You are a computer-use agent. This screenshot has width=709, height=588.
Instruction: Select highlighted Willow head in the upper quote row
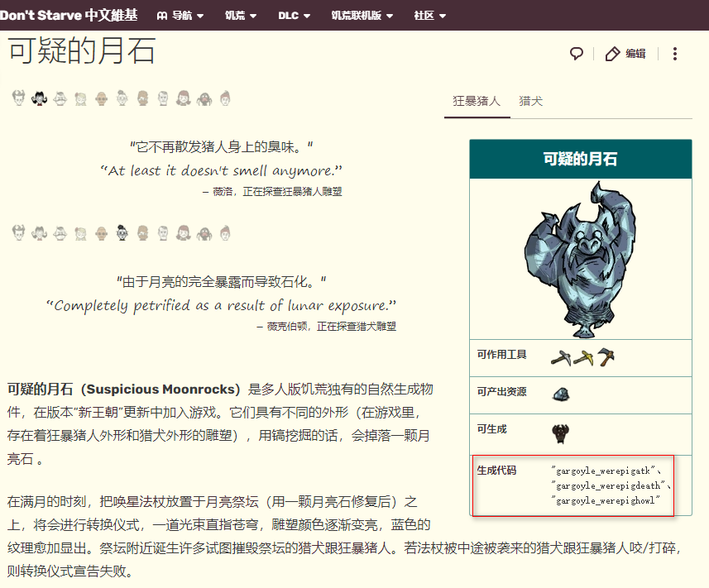pos(40,98)
